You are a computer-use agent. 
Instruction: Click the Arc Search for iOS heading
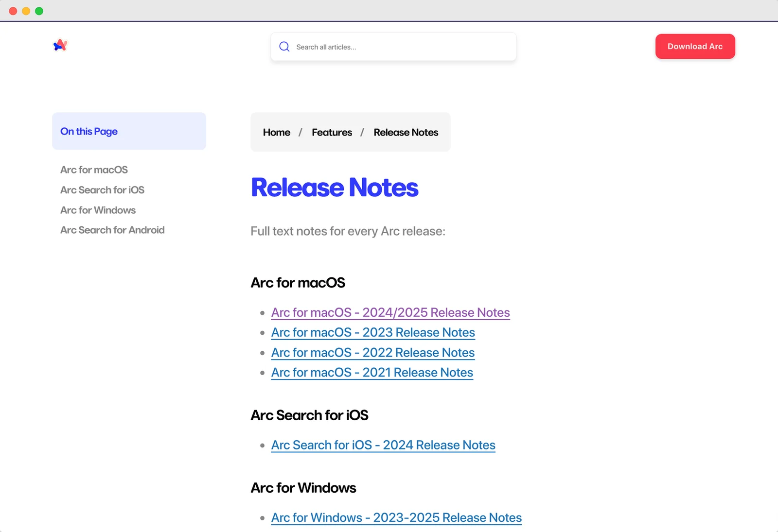(309, 415)
